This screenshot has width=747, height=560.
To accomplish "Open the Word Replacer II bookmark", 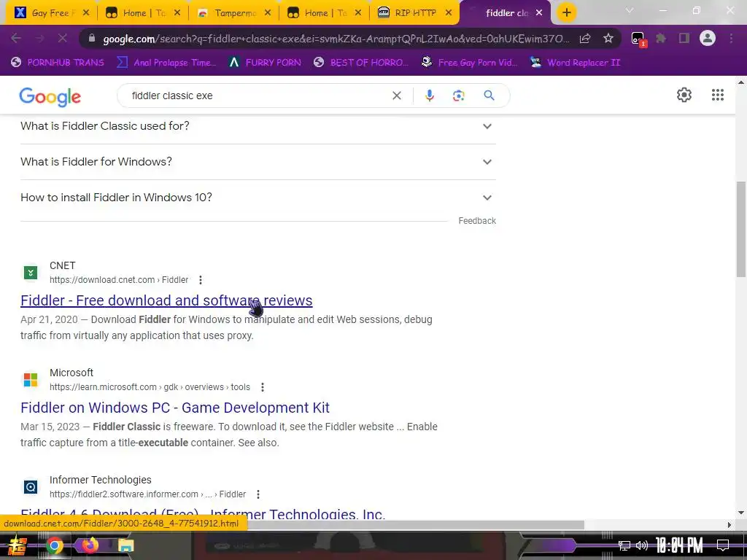I will pyautogui.click(x=575, y=63).
